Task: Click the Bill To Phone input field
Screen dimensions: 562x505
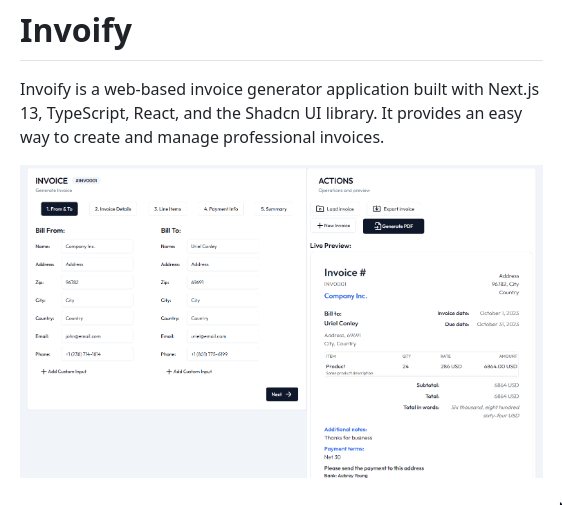Action: coord(223,354)
